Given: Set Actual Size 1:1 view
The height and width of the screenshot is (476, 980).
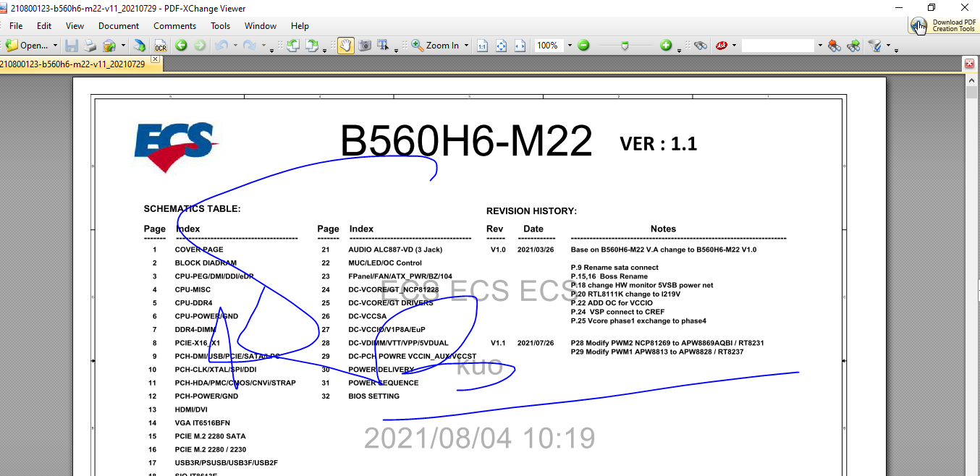Looking at the screenshot, I should (482, 45).
